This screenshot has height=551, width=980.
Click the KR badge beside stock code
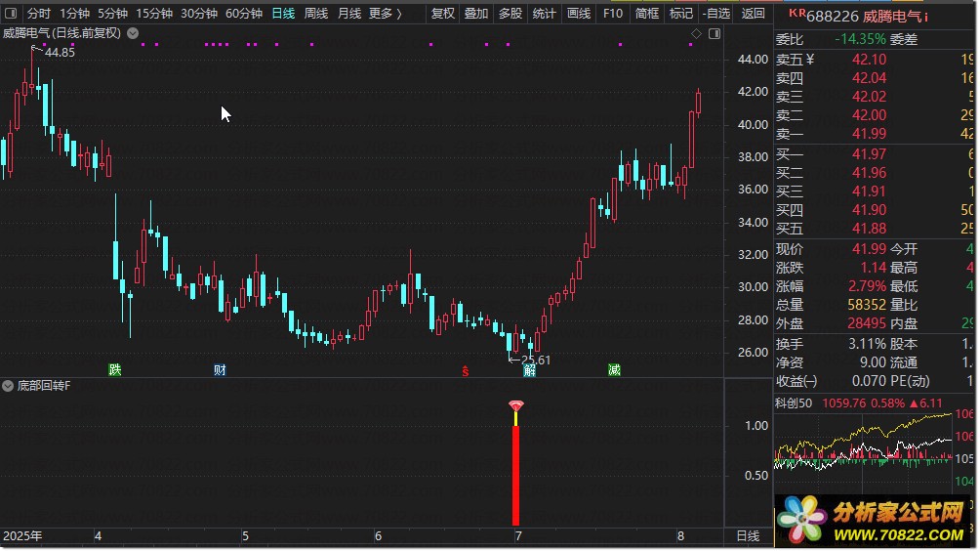pos(796,13)
